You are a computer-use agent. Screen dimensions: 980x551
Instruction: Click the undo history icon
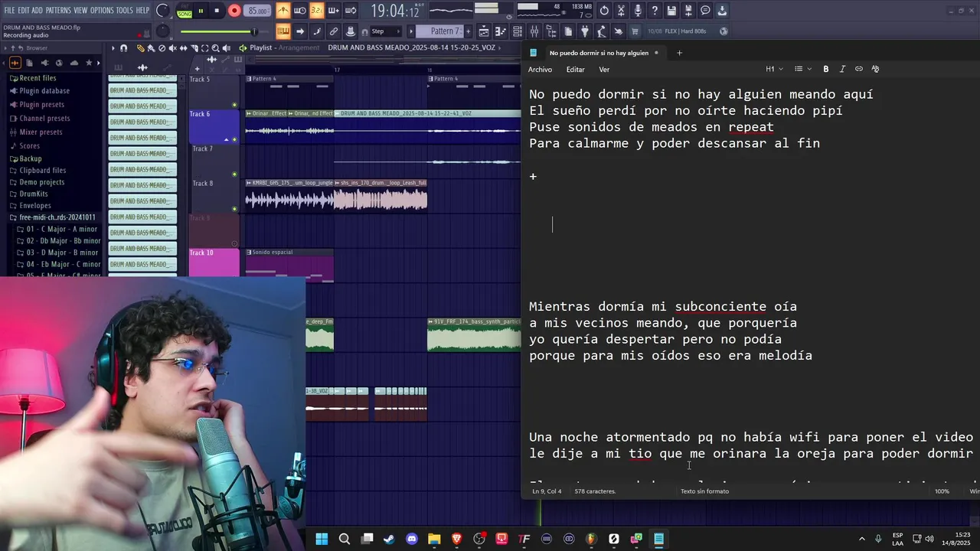[604, 11]
